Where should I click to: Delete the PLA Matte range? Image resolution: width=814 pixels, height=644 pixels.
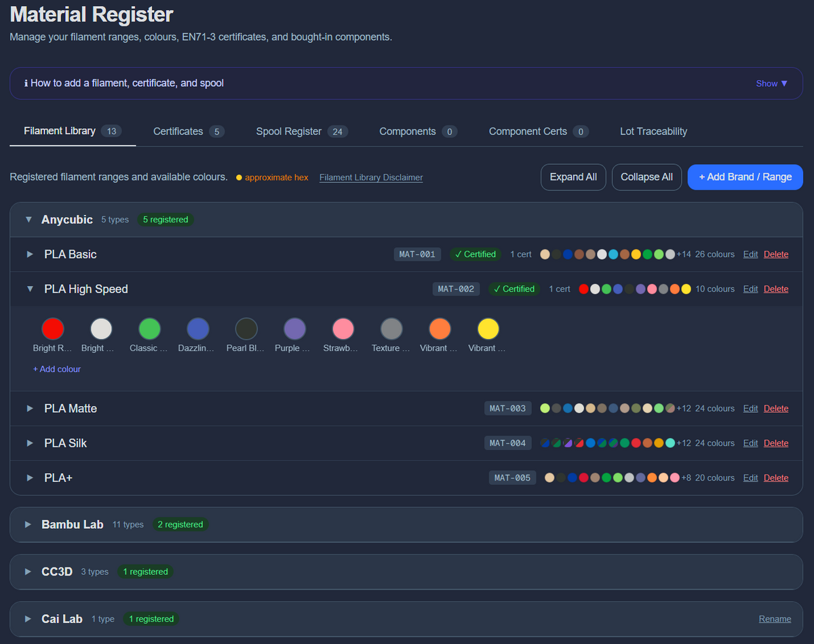click(776, 409)
